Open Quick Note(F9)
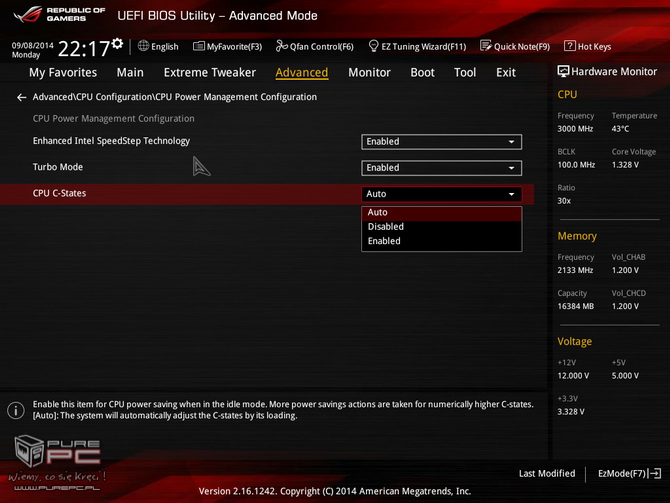Image resolution: width=670 pixels, height=503 pixels. click(515, 46)
